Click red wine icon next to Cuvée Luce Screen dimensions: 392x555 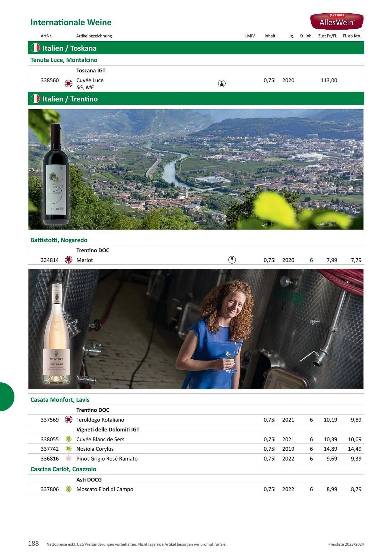click(68, 83)
